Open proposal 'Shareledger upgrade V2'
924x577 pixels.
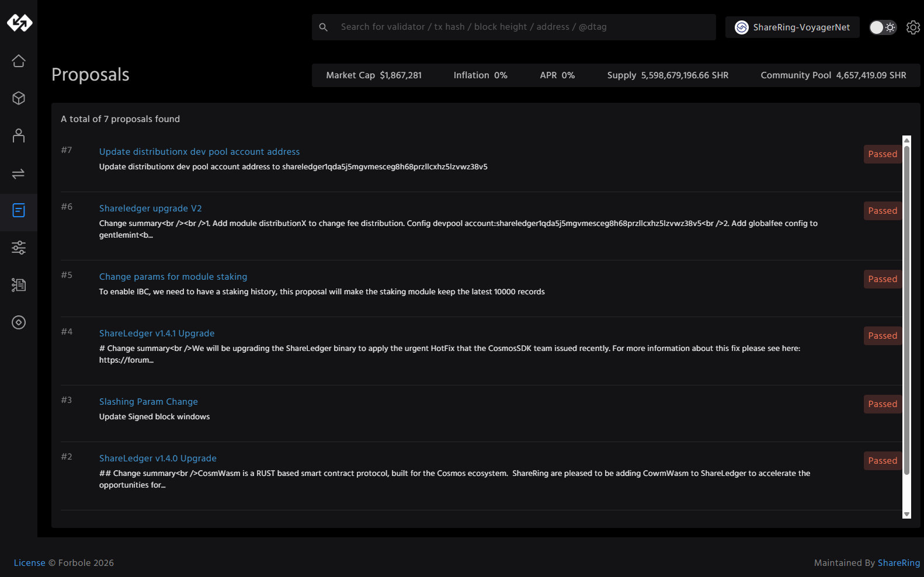(x=150, y=208)
